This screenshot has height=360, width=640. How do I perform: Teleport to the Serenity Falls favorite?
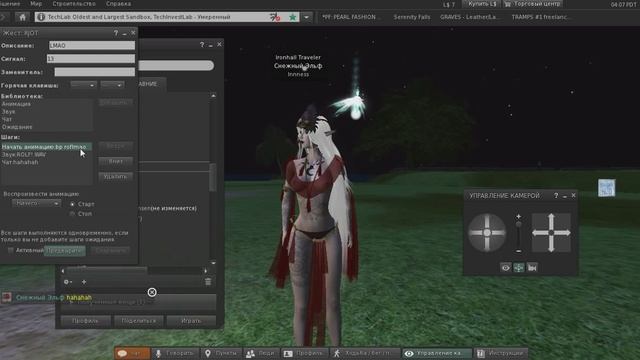click(x=411, y=17)
